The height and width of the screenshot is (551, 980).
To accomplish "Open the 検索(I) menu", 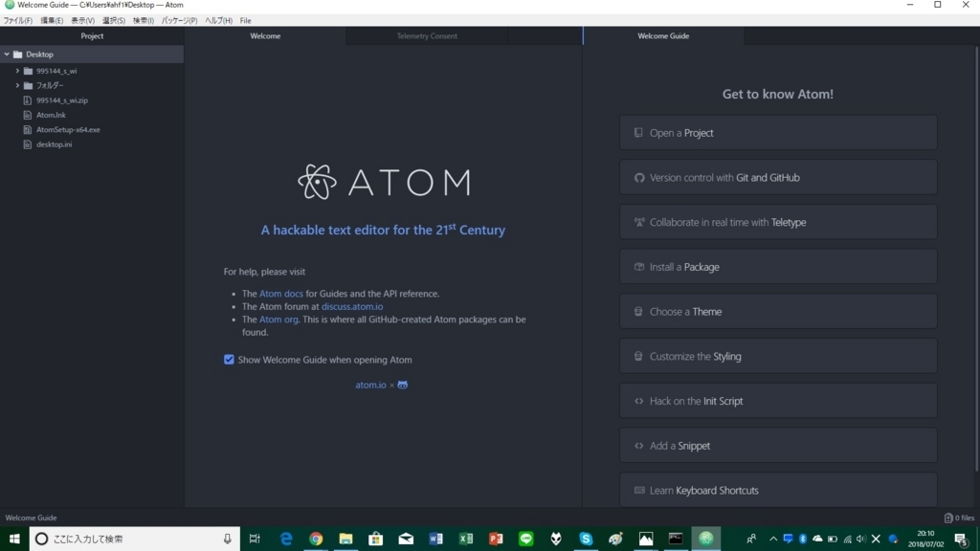I will (144, 21).
